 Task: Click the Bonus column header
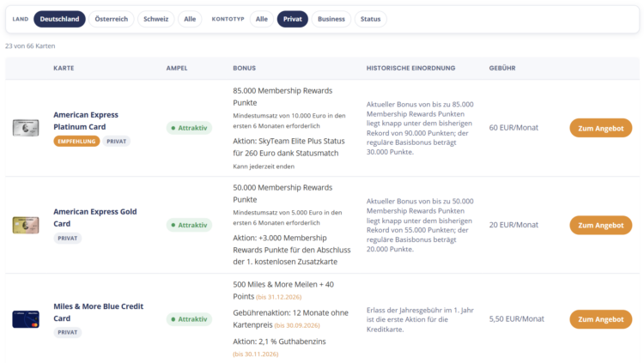coord(245,68)
